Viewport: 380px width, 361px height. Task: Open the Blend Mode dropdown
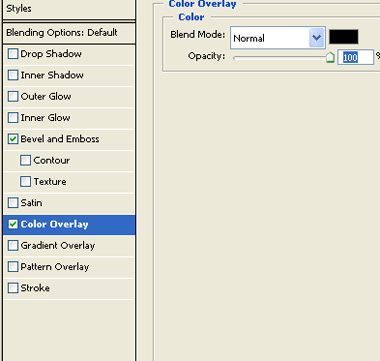[x=278, y=38]
